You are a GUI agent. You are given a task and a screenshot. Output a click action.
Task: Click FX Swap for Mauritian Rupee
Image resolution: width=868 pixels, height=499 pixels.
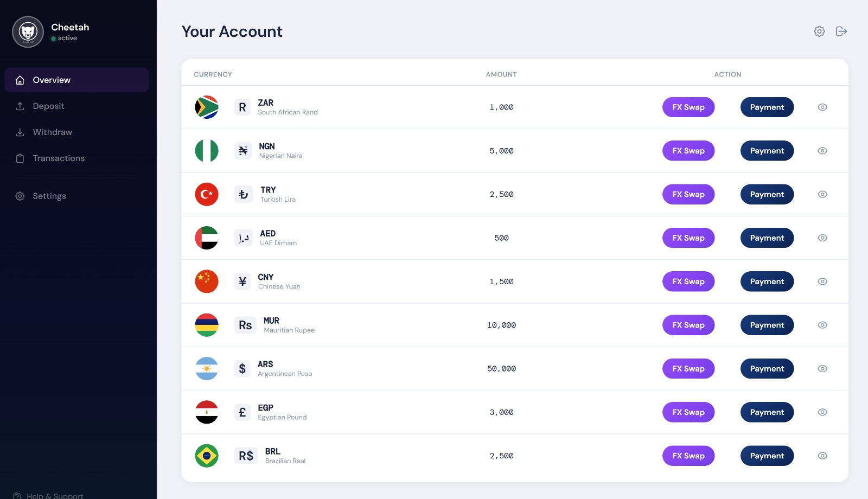pyautogui.click(x=688, y=325)
